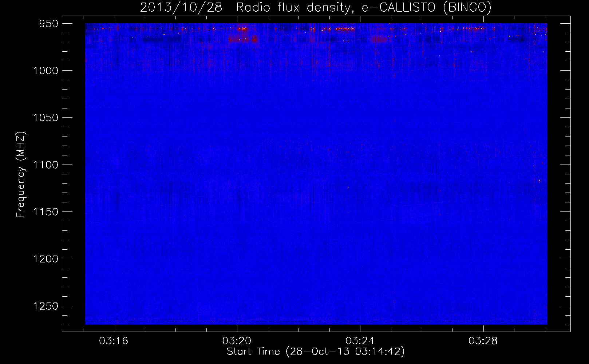Click the 03:20 time tick label

[237, 341]
